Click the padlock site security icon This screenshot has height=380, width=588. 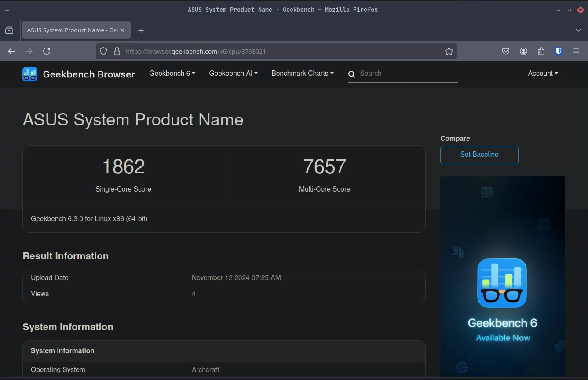point(116,51)
